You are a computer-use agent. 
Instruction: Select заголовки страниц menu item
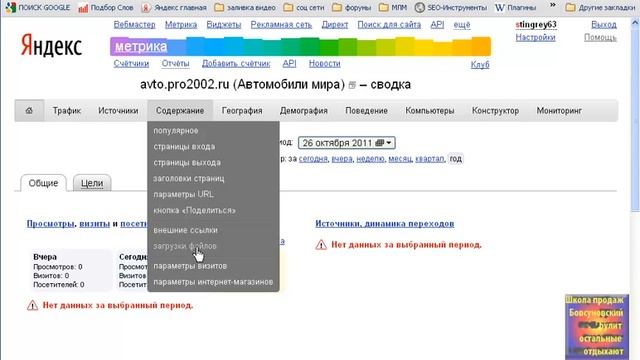[189, 178]
